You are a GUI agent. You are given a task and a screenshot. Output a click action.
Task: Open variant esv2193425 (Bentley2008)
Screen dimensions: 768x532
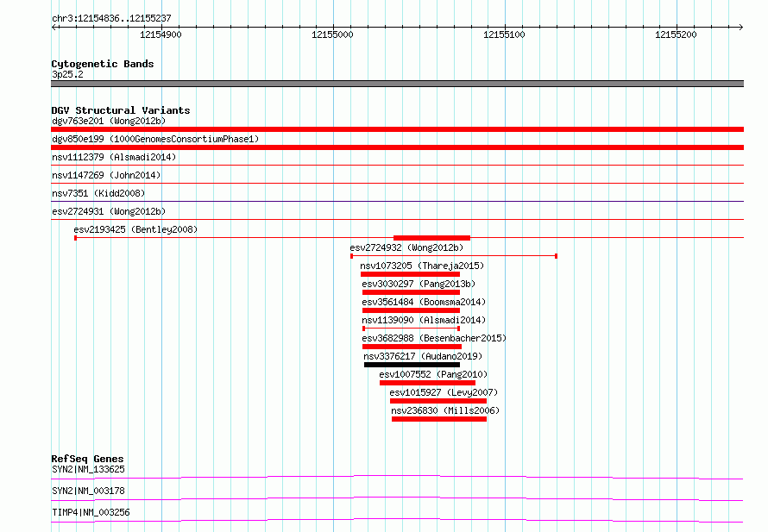pyautogui.click(x=135, y=229)
